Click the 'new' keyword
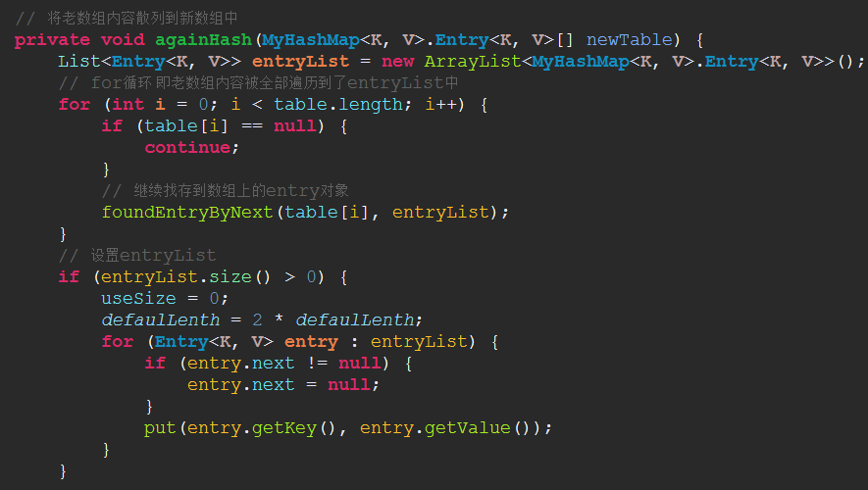Screen dimensions: 868x490 click(397, 62)
